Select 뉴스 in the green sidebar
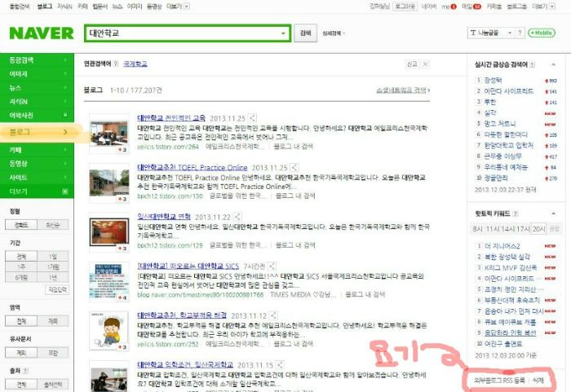The width and height of the screenshot is (571, 392). (x=37, y=88)
